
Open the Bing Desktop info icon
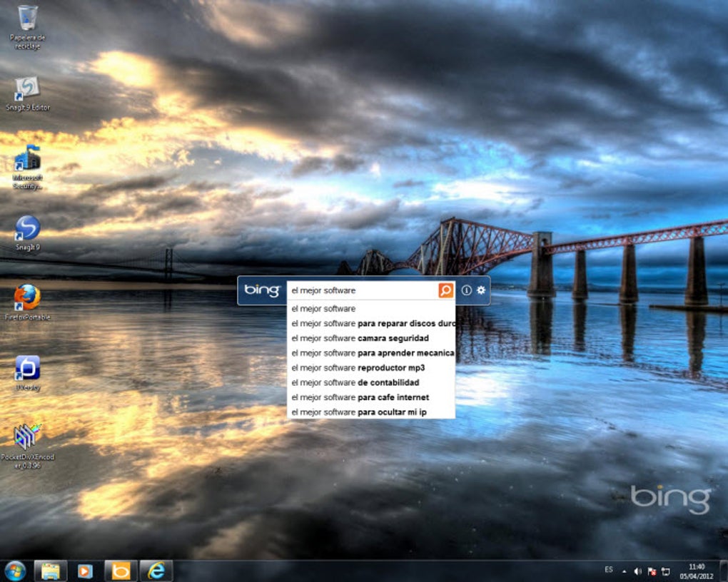tap(466, 290)
